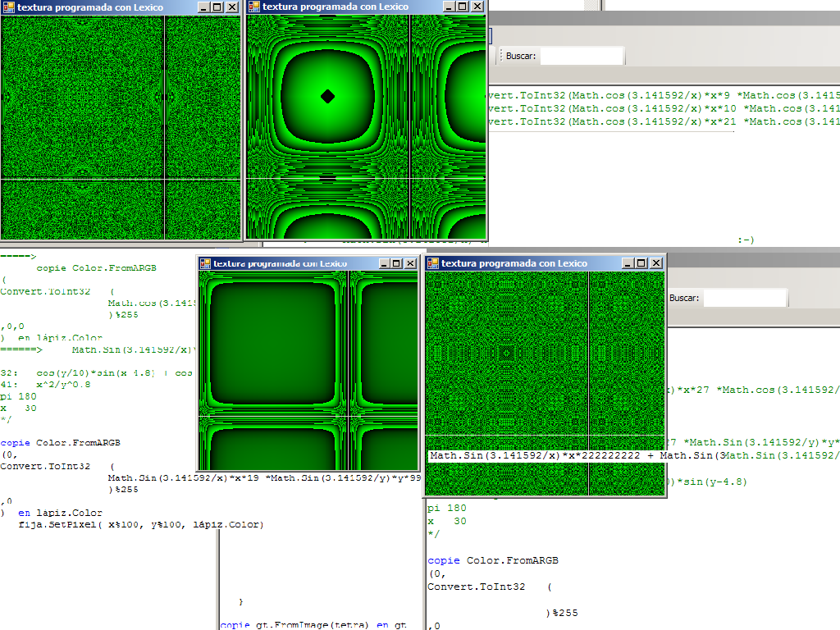Close the center dark-squares texture window

[410, 263]
